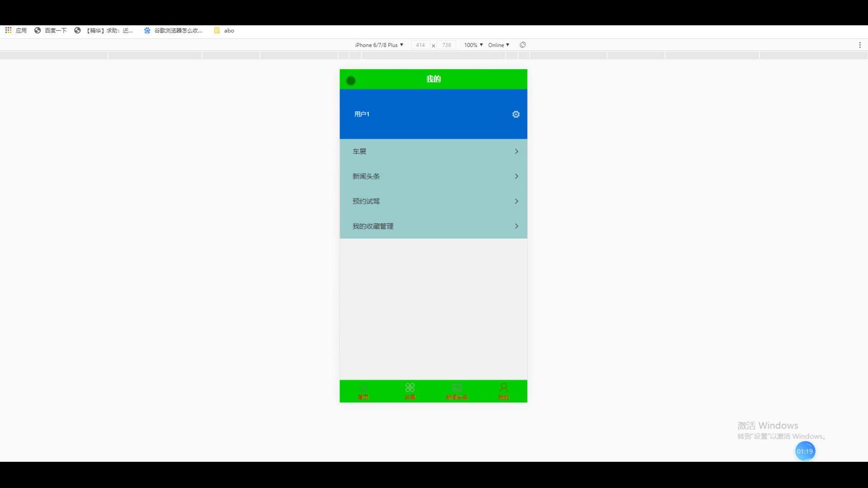Click the rotate device icon in the toolbar
Viewport: 868px width, 488px height.
[523, 45]
